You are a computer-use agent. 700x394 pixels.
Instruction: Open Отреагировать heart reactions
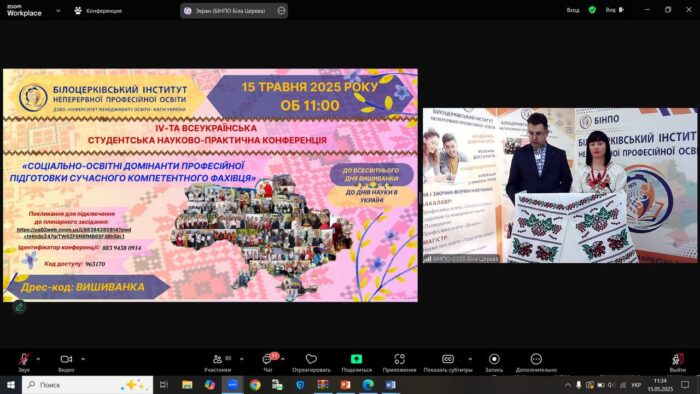[311, 359]
